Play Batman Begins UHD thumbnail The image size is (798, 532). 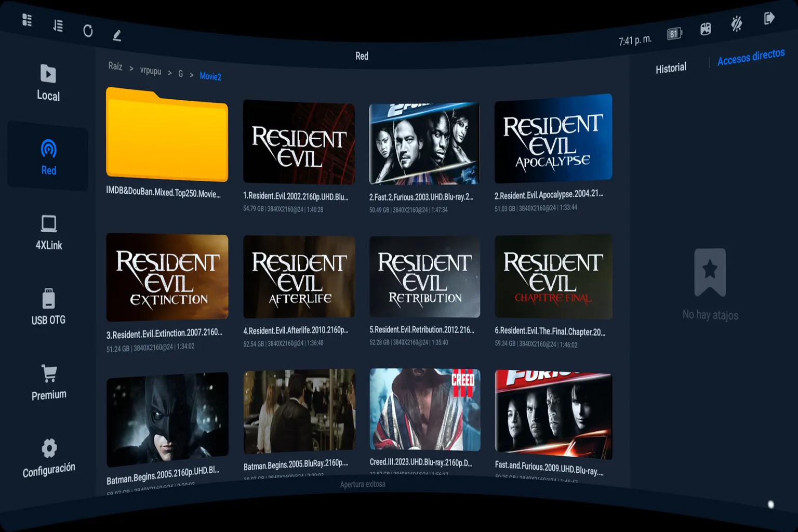tap(167, 419)
